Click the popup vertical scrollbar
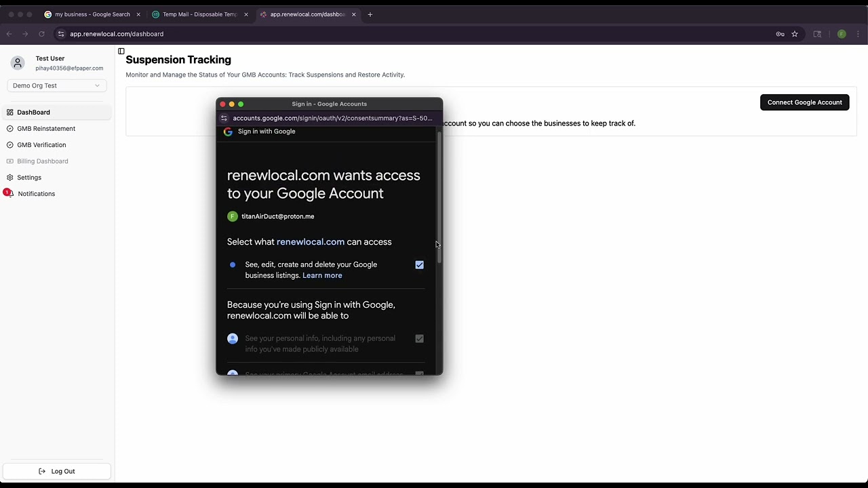 (x=439, y=197)
